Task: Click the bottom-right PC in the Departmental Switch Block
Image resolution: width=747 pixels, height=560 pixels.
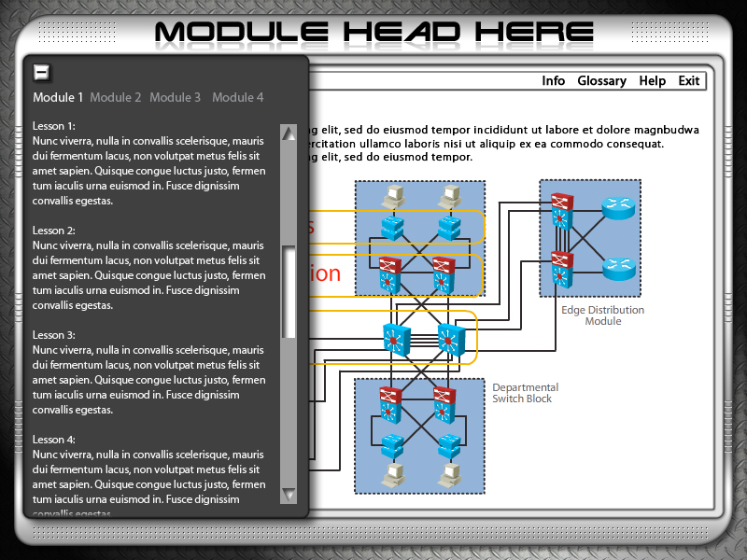Action: pos(452,474)
